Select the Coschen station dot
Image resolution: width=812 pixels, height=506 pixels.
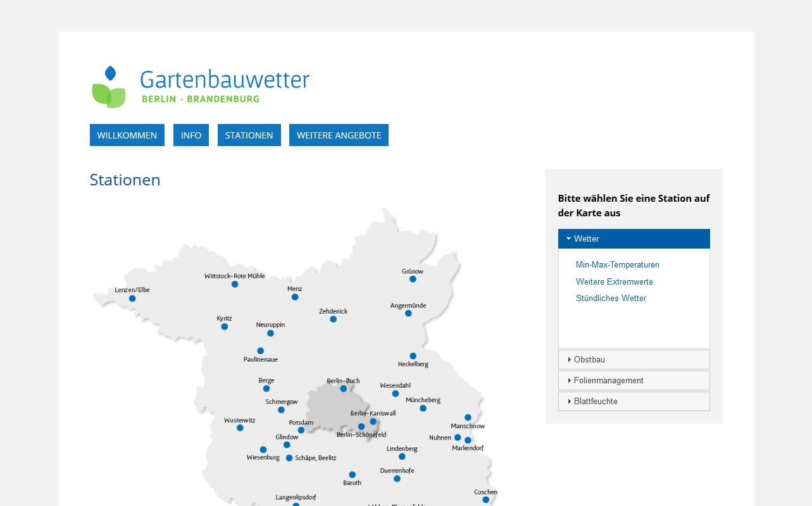tap(486, 500)
